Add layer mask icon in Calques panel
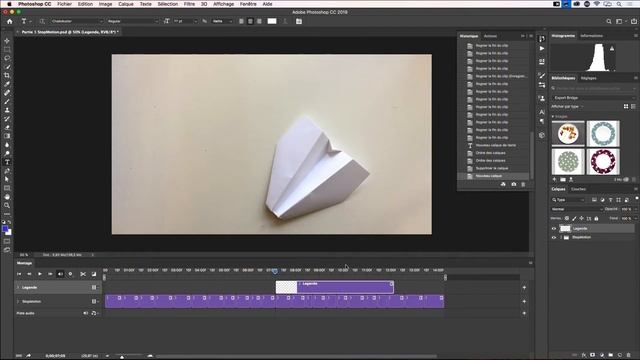This screenshot has height=360, width=640. click(x=593, y=355)
